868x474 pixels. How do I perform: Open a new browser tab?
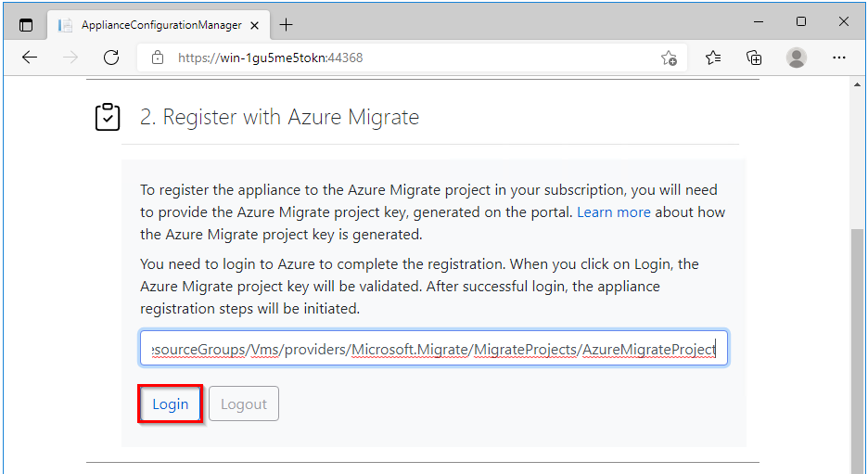point(286,25)
